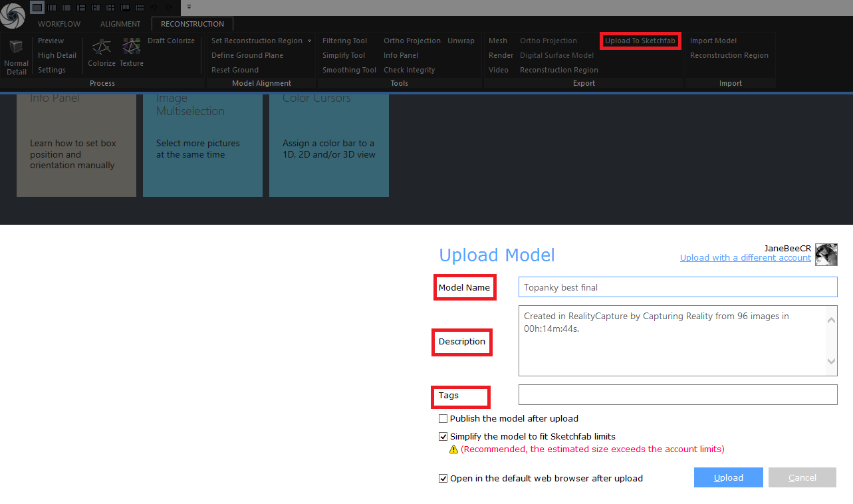Uncheck Open in default web browser after upload
Screen dimensions: 853x504
coord(443,478)
